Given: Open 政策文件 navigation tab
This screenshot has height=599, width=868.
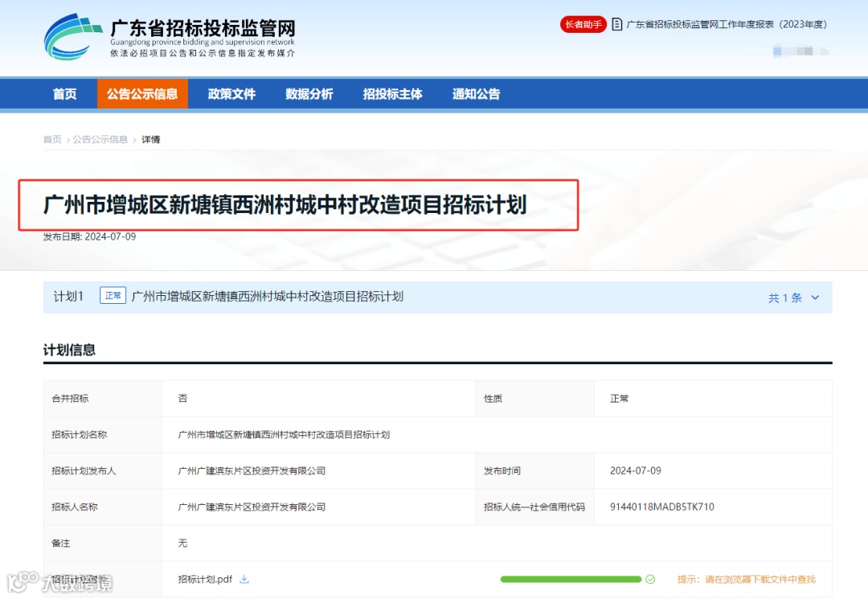Looking at the screenshot, I should point(231,94).
